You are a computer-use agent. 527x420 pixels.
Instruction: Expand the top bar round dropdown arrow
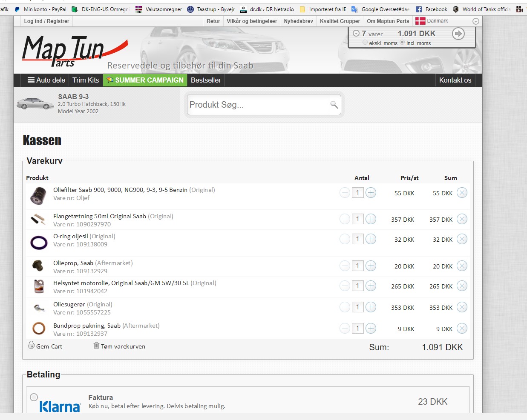pos(476,21)
